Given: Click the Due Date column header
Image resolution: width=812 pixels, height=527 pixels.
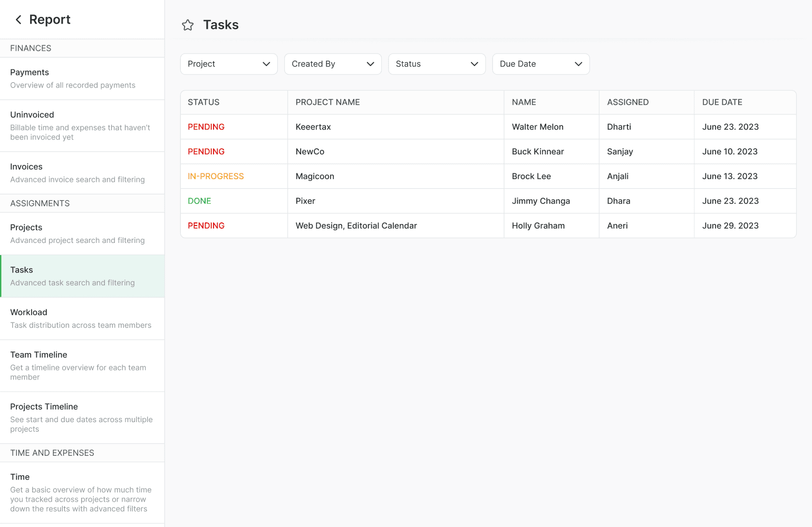Looking at the screenshot, I should 722,102.
